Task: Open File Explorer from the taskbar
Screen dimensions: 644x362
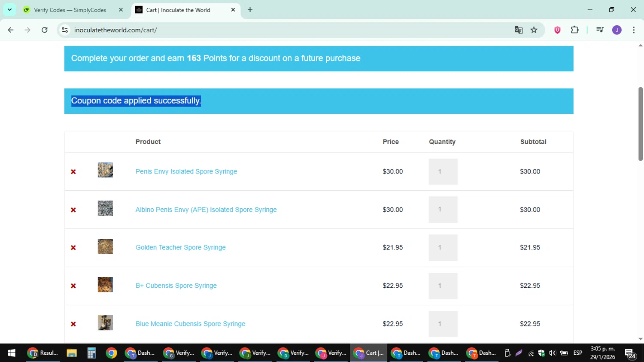Action: pos(72,353)
